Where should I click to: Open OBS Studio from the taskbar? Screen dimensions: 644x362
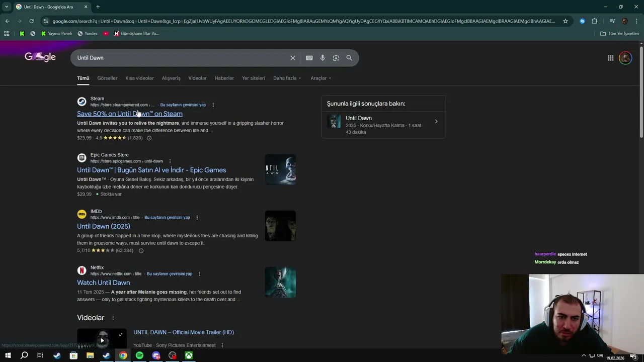point(173,355)
